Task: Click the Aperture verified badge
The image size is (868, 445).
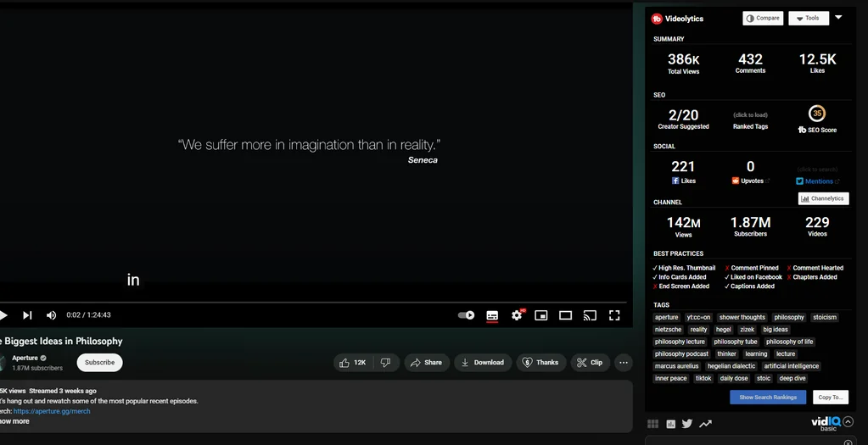Action: tap(43, 359)
